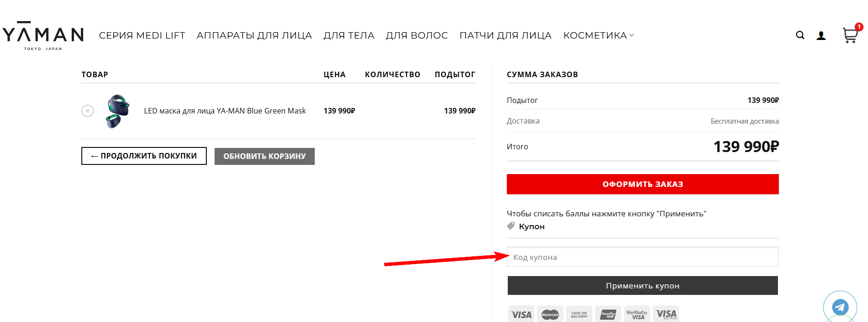Click the UnionPay payment icon
The width and height of the screenshot is (868, 322).
click(608, 314)
